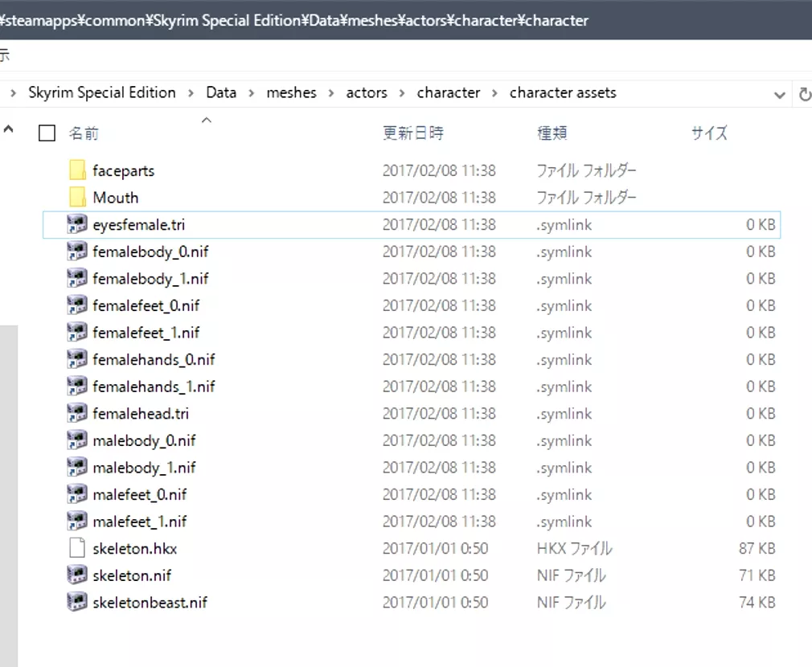Expand chevron after actors breadcrumb
The image size is (812, 667).
pyautogui.click(x=402, y=93)
